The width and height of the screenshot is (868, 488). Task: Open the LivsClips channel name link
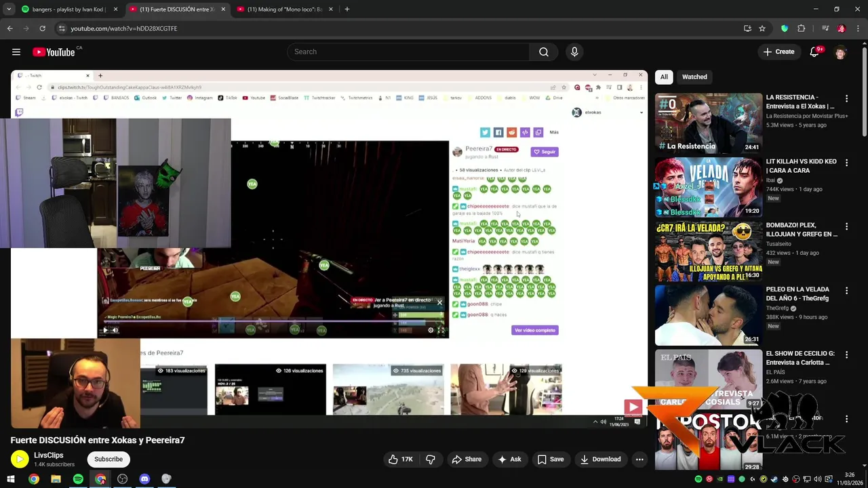[x=49, y=455]
